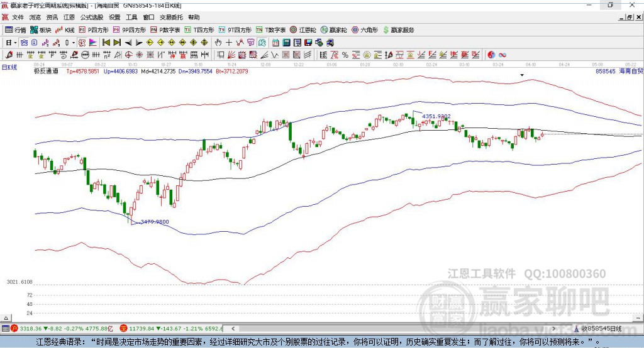The image size is (644, 348).
Task: Open the T数字表 tool
Action: tap(270, 30)
